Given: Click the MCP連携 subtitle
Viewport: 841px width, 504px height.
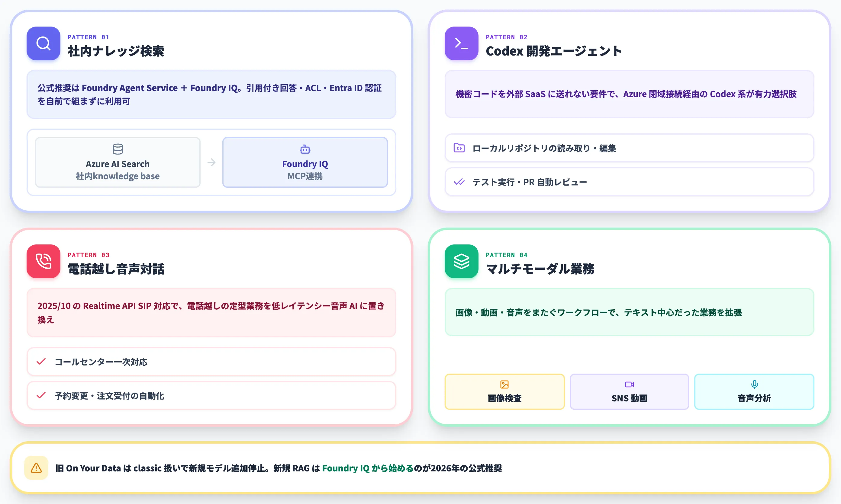Looking at the screenshot, I should (x=305, y=176).
